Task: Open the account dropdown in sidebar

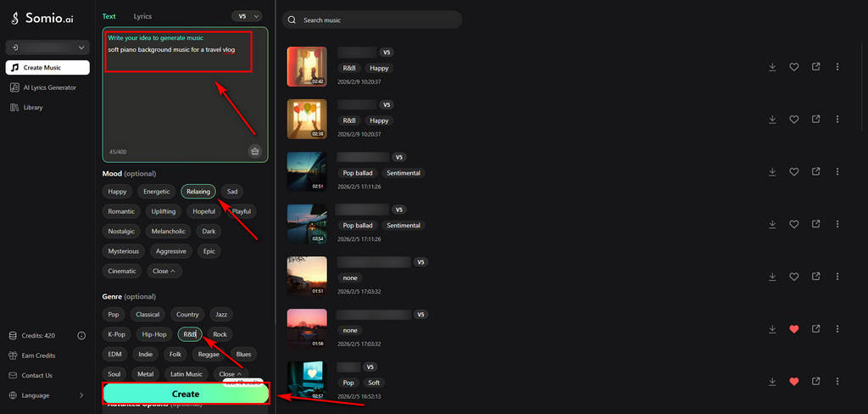Action: [47, 48]
